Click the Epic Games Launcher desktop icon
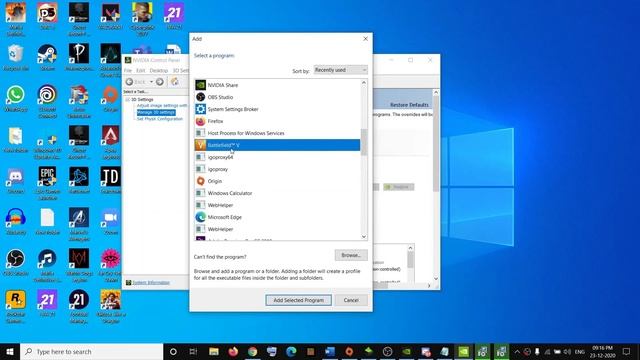640x360 pixels. coord(47,184)
